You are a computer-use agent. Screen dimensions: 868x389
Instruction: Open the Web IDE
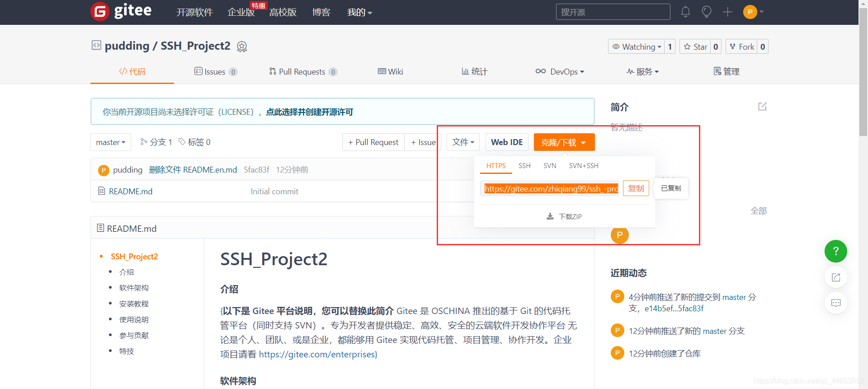[507, 142]
